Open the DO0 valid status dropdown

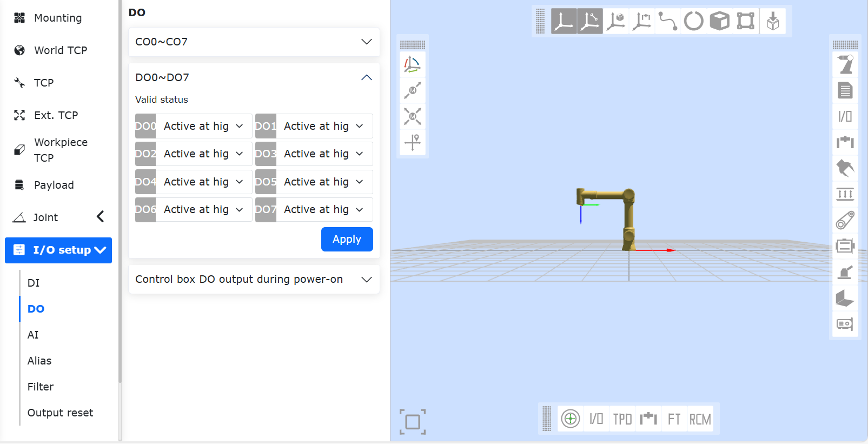point(204,126)
